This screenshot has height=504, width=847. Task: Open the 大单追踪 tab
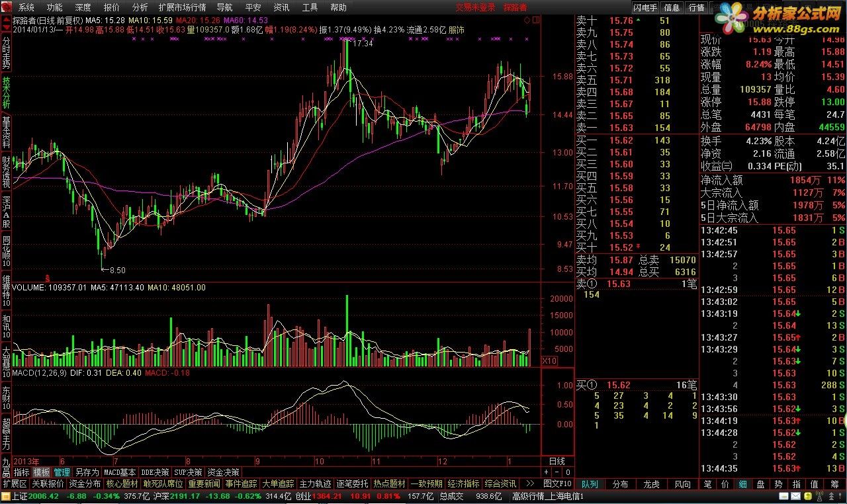(x=278, y=483)
